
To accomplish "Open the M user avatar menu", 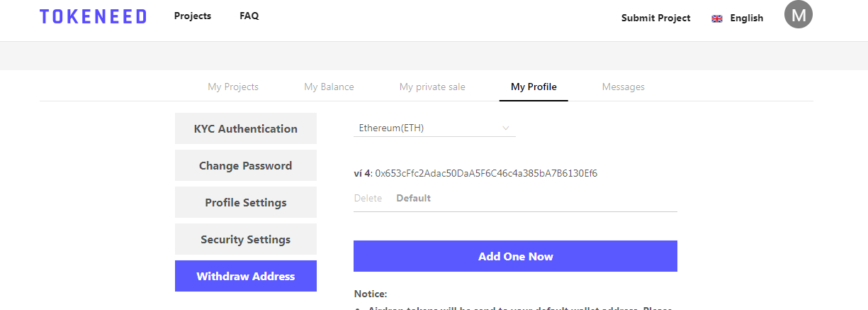I will tap(798, 14).
